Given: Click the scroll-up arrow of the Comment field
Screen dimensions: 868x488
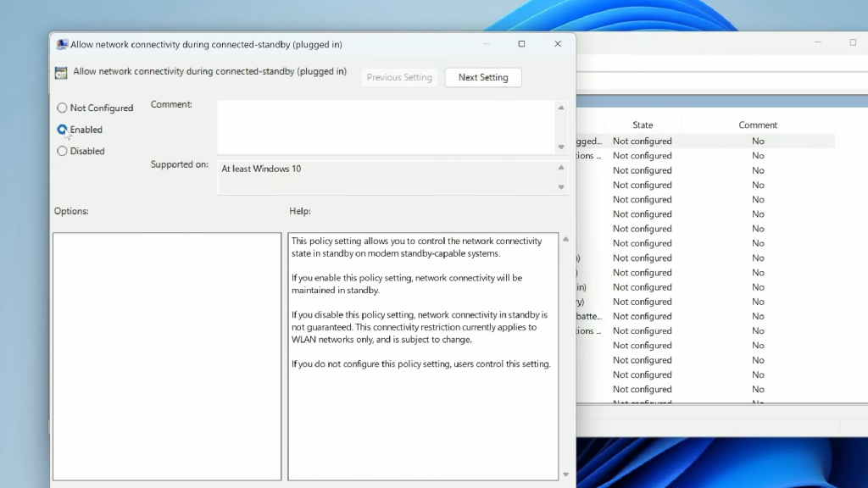Looking at the screenshot, I should [561, 108].
